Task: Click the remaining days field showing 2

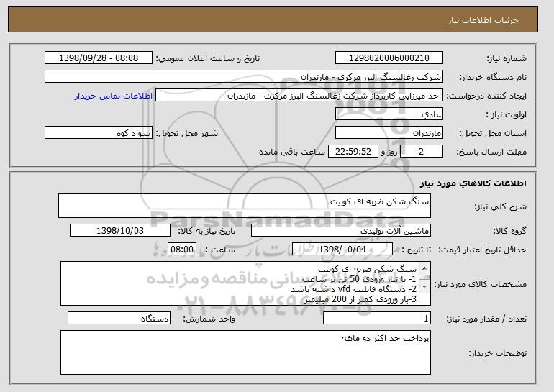Action: click(x=421, y=152)
